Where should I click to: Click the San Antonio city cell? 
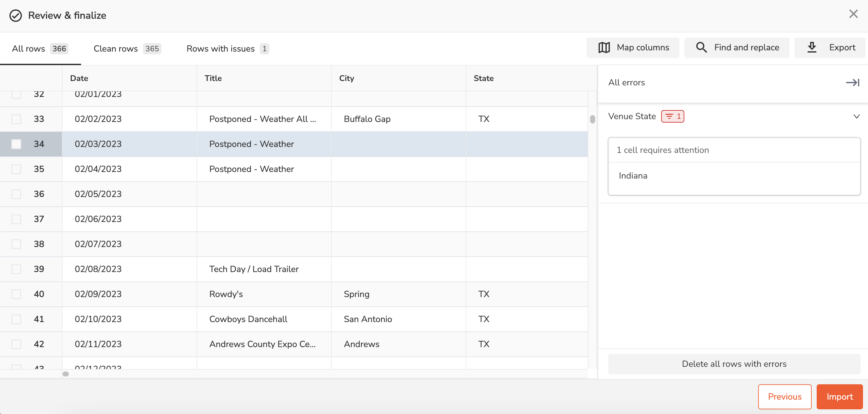tap(398, 319)
